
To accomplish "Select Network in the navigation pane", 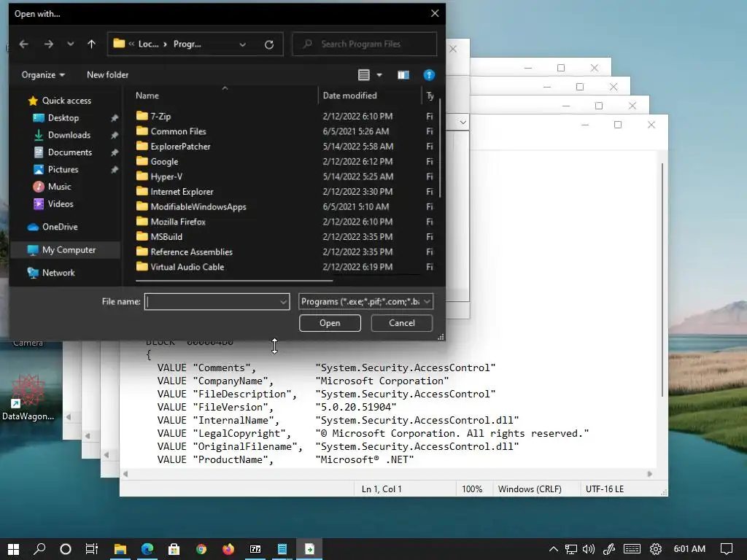I will [x=58, y=273].
